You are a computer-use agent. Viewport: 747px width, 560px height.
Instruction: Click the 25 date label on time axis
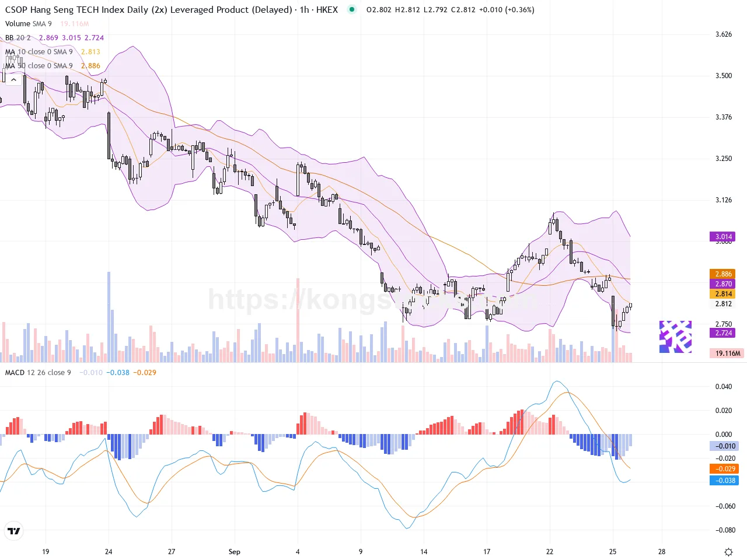pos(613,552)
